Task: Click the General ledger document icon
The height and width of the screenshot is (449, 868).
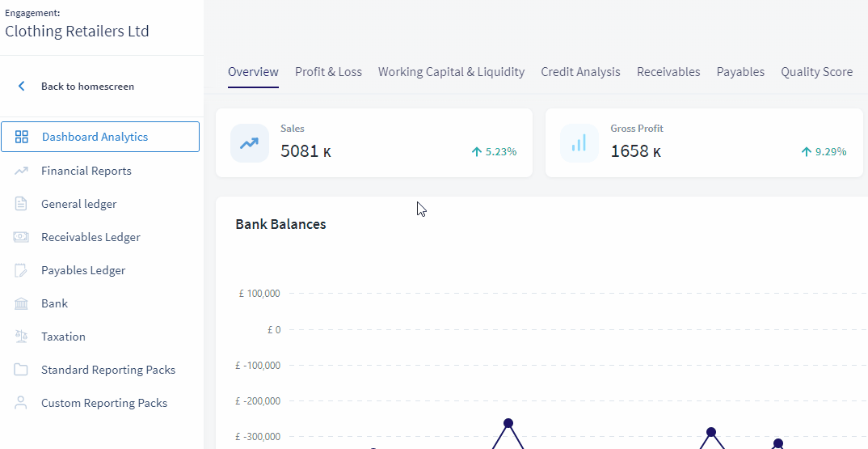Action: 21,204
